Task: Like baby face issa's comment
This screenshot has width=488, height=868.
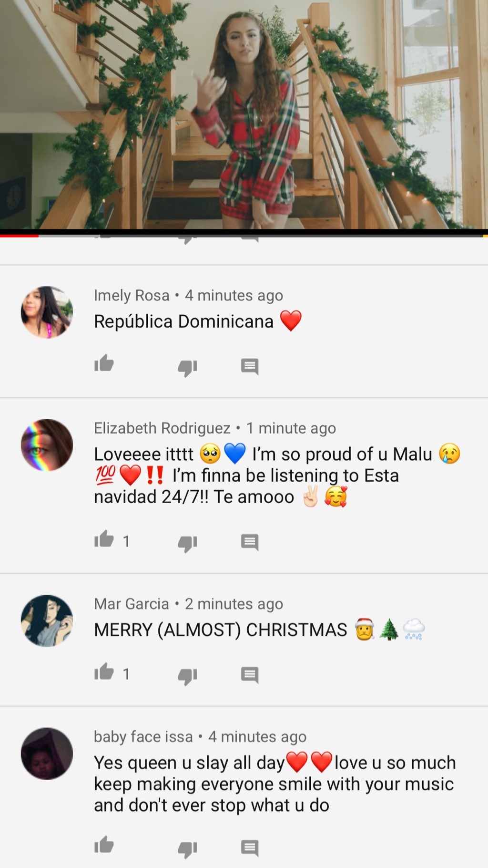Action: tap(104, 845)
